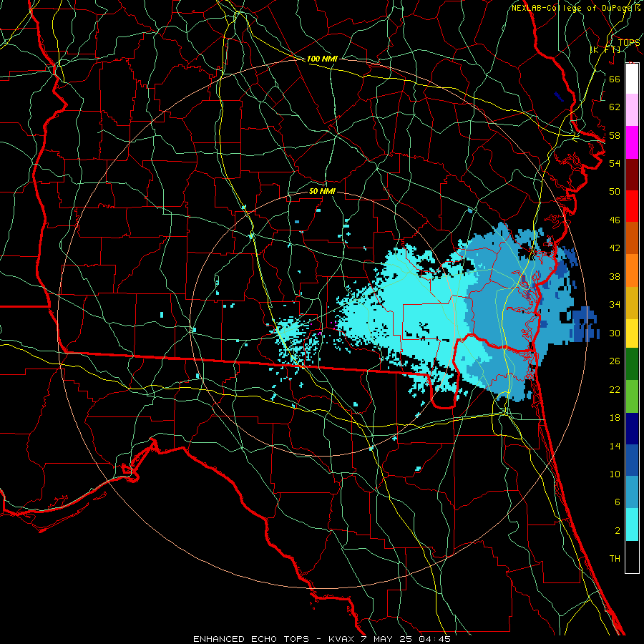This screenshot has height=644, width=644.
Task: Click the '26' legend value
Action: point(615,361)
